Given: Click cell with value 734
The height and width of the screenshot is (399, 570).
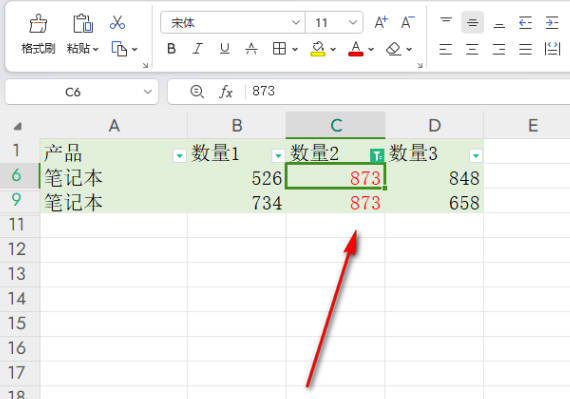Looking at the screenshot, I should tap(237, 202).
